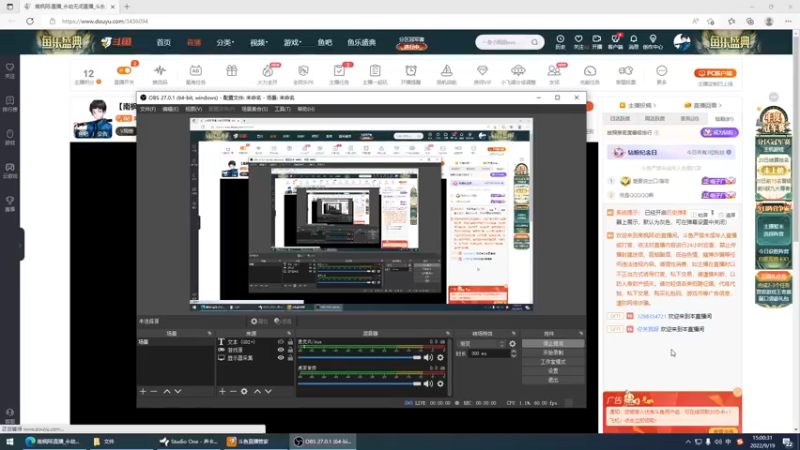Toggle visibility of the 显示器采集 source
This screenshot has width=800, height=450.
click(281, 358)
